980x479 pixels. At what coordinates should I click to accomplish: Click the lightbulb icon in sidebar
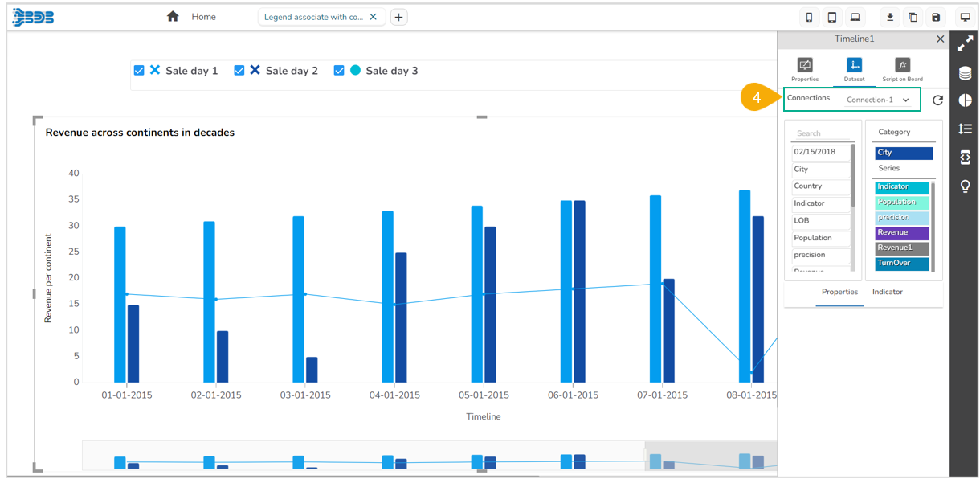tap(965, 186)
